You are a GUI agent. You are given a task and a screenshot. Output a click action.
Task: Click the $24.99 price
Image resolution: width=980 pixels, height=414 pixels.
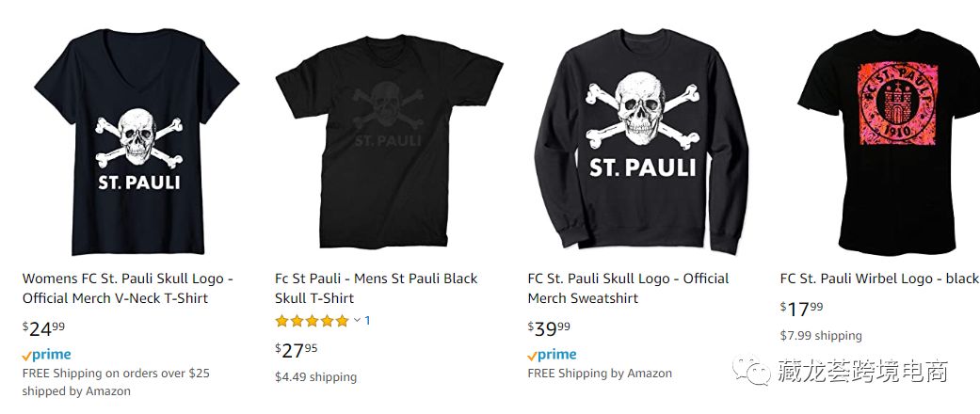[44, 327]
